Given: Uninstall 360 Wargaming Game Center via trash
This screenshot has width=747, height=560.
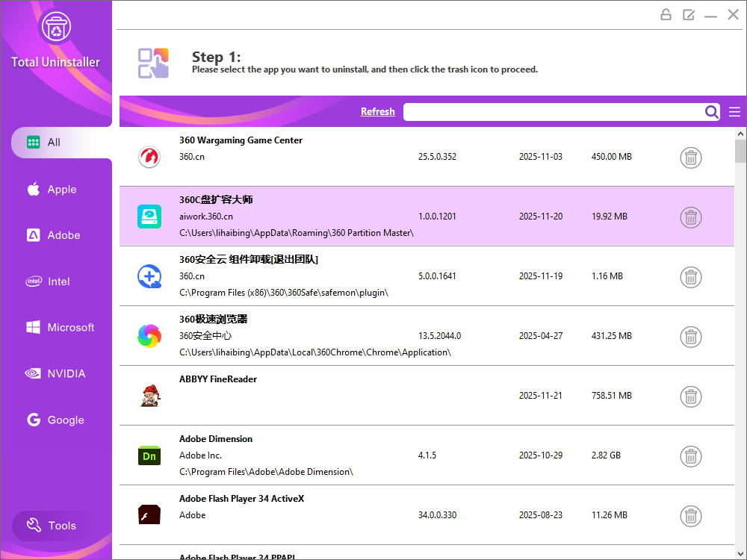Looking at the screenshot, I should (691, 158).
